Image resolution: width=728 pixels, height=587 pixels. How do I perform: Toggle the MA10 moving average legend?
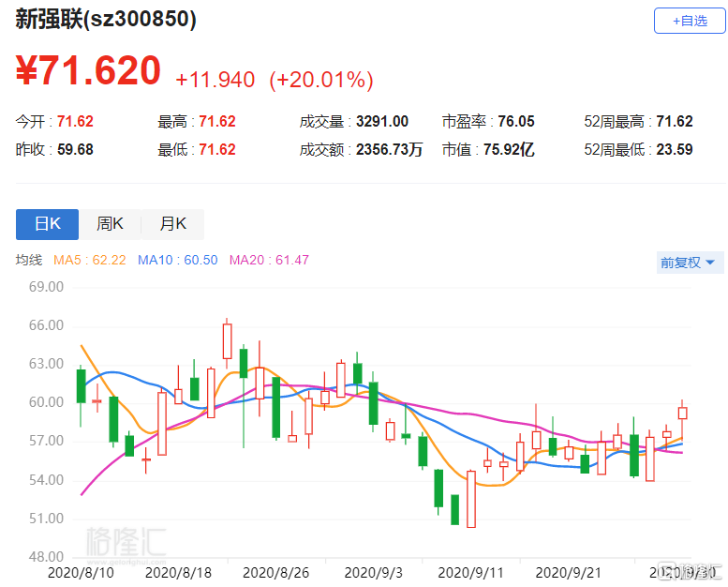coord(178,260)
